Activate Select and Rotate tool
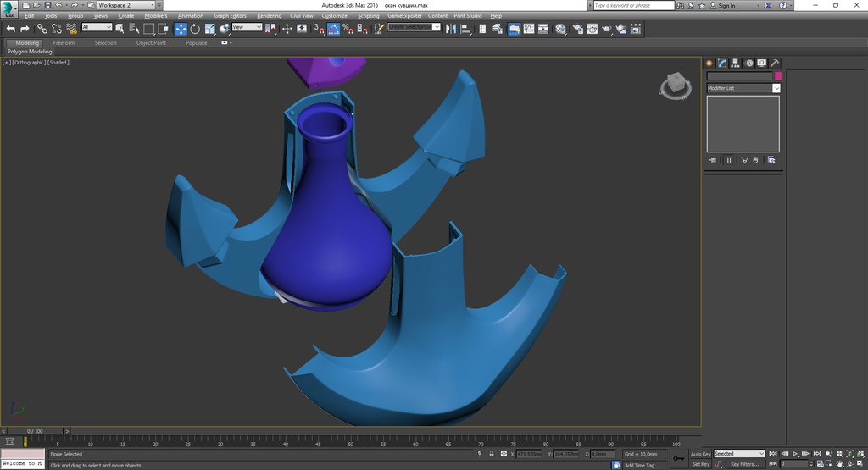 click(x=195, y=29)
